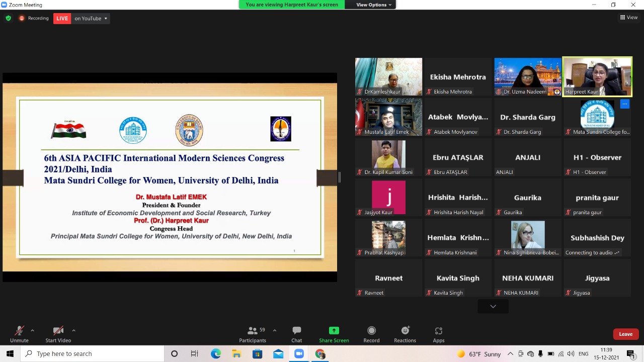Click the green encryption shield icon

8,18
